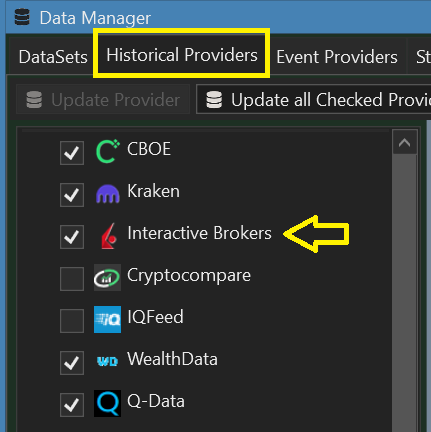Click the Data Manager database icon in title bar
431x432 pixels.
(22, 17)
